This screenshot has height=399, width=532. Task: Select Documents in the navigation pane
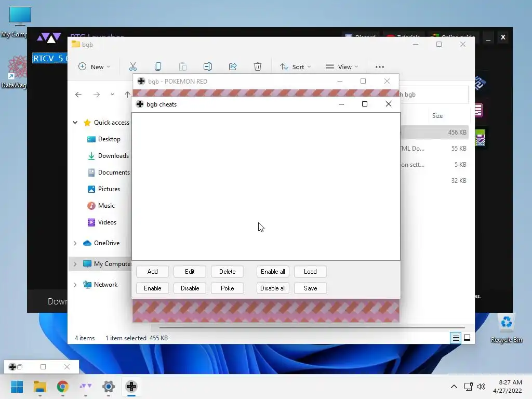(x=114, y=172)
